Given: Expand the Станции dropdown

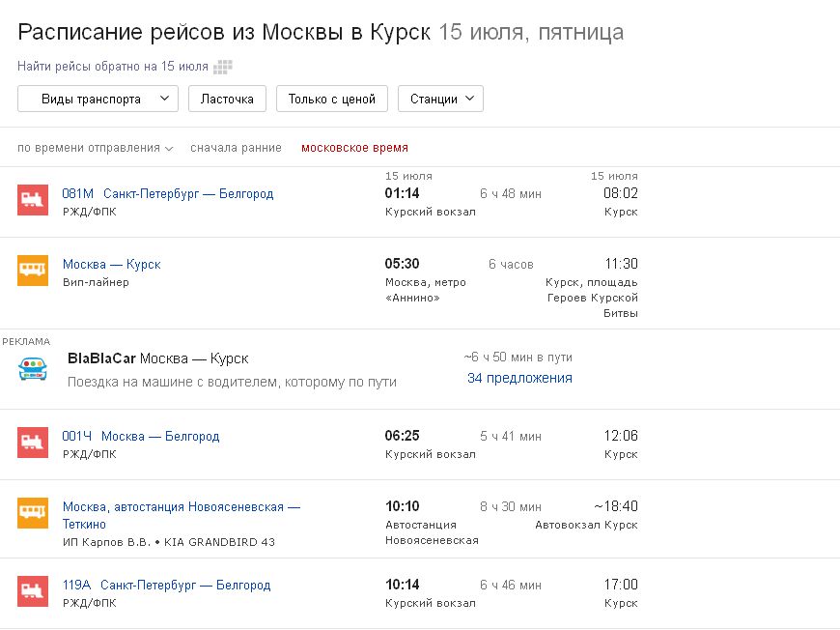Looking at the screenshot, I should (x=440, y=99).
